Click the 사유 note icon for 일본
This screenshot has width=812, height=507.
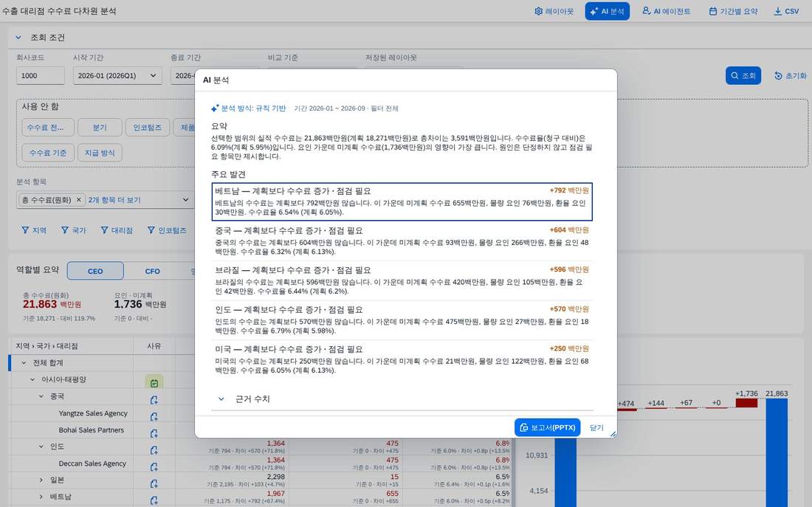click(154, 483)
